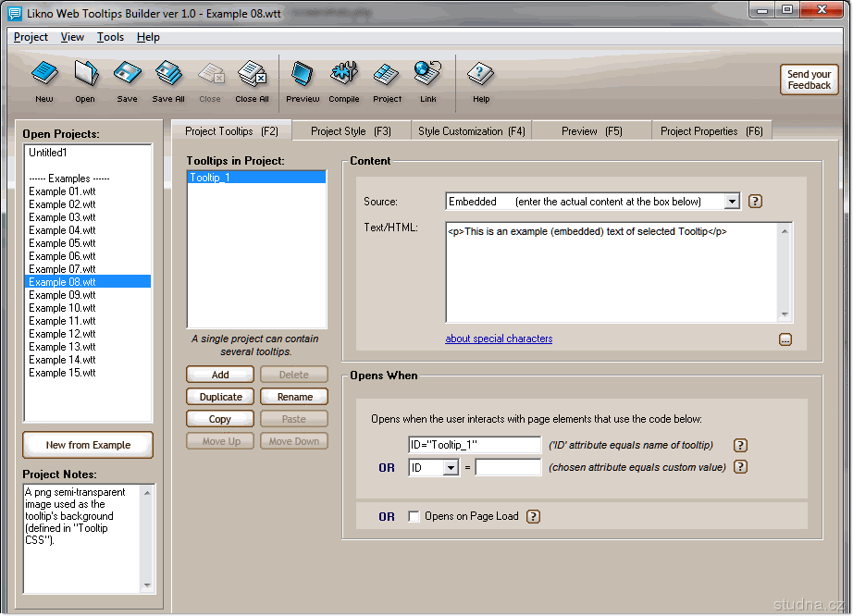Image resolution: width=853 pixels, height=616 pixels.
Task: Select Example 12.wtt in Open Projects
Action: pos(62,334)
